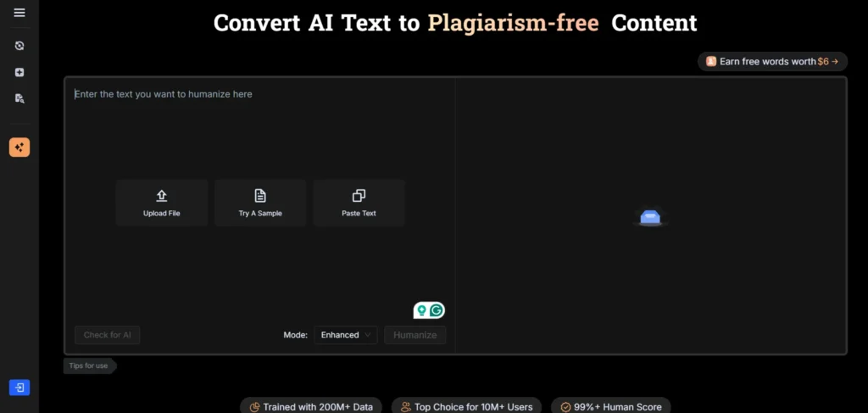Click the plus square icon in sidebar
Screen dimensions: 868x413
19,73
